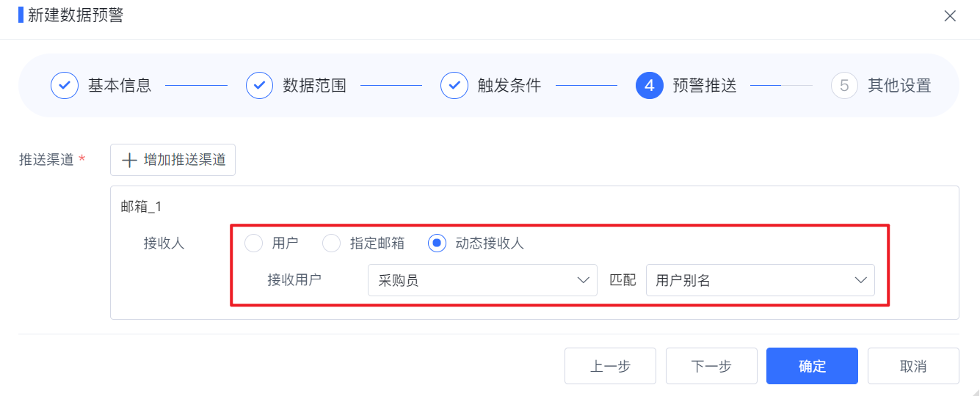Viewport: 980px width, 396px height.
Task: Go to step 5 circle icon
Action: point(844,85)
